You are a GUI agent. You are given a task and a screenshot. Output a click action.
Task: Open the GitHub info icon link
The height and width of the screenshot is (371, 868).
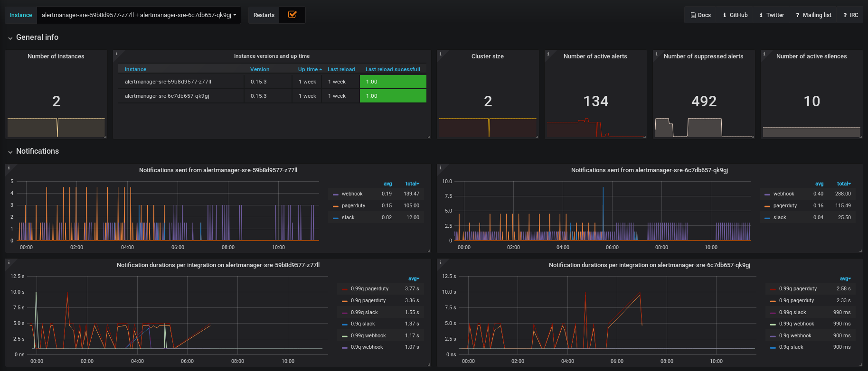(x=735, y=15)
